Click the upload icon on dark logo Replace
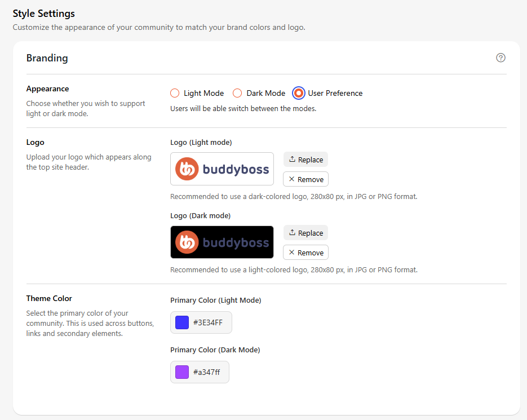 click(292, 232)
